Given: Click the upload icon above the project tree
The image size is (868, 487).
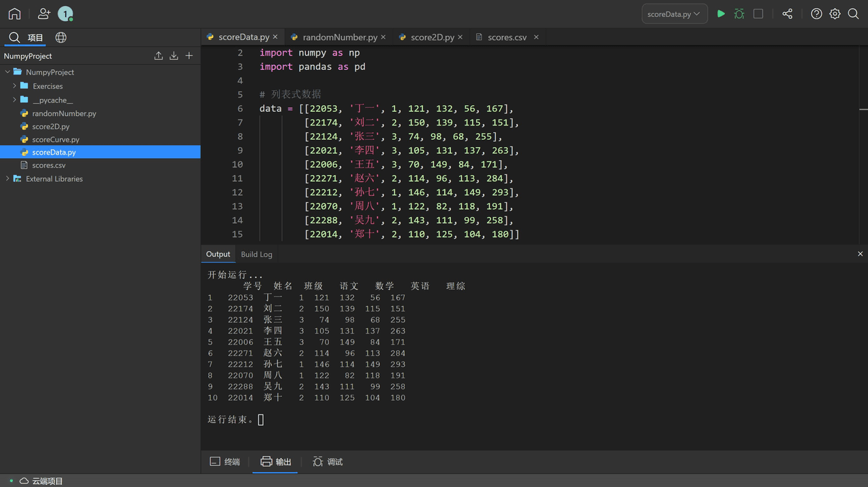Looking at the screenshot, I should click(x=158, y=55).
